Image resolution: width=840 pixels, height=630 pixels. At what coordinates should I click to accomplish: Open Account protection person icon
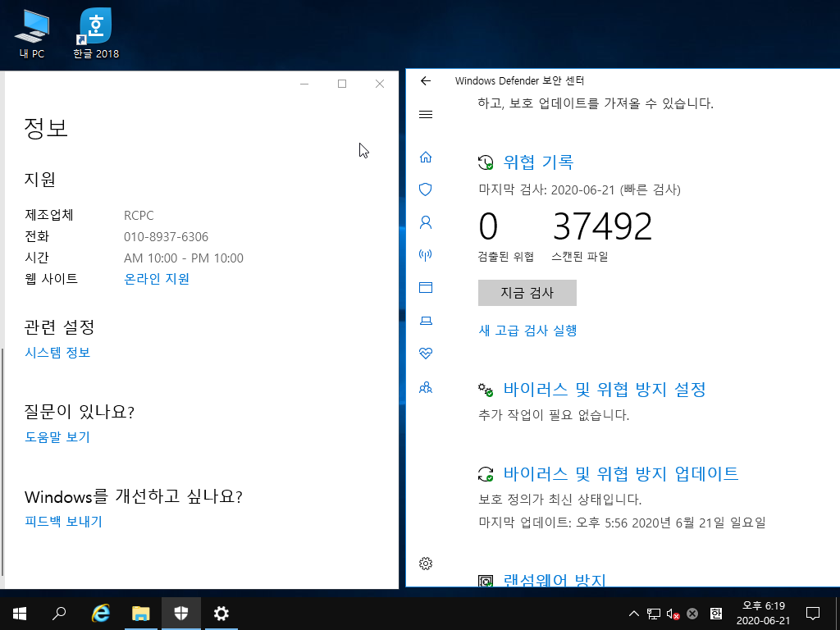(x=426, y=221)
